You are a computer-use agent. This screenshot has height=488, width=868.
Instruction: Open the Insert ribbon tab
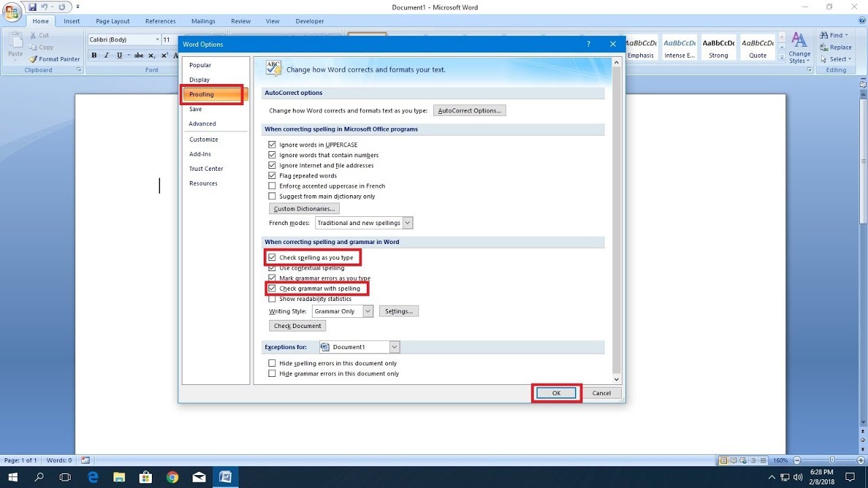(72, 21)
